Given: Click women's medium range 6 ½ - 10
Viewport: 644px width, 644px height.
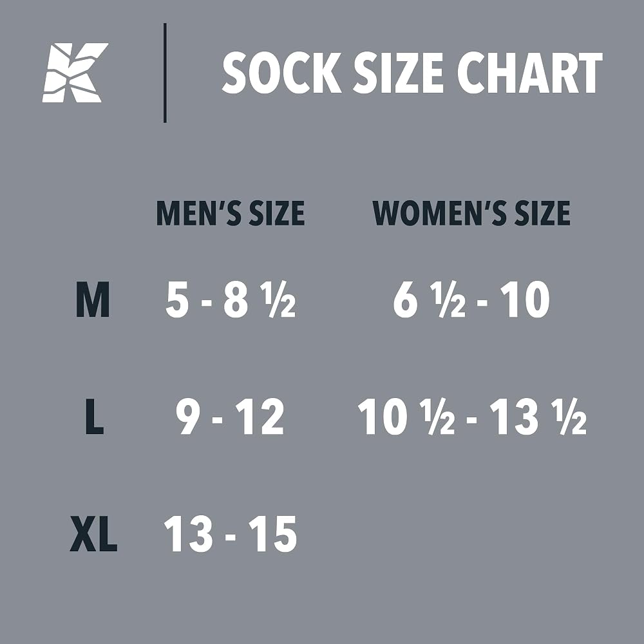Looking at the screenshot, I should click(471, 299).
